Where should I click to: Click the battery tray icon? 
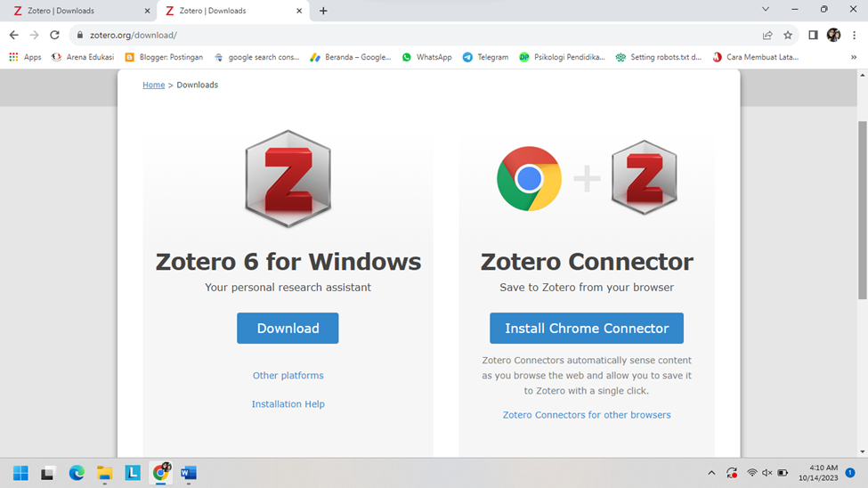point(783,473)
